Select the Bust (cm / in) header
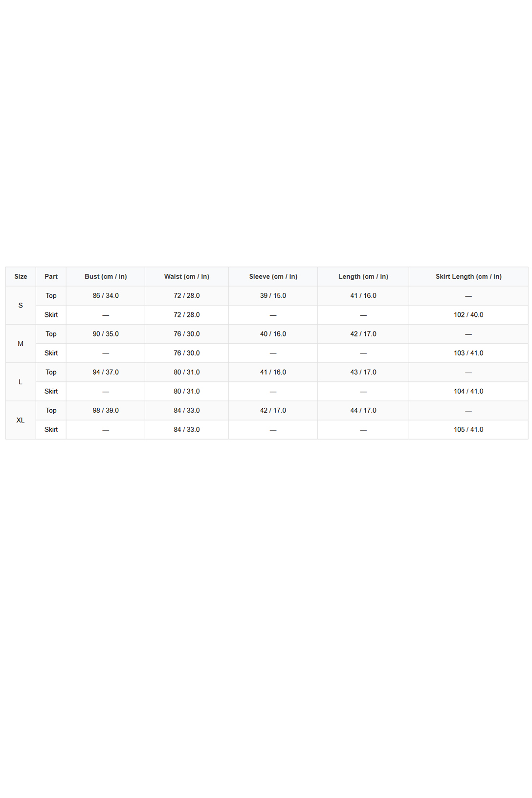The height and width of the screenshot is (798, 532). [106, 276]
